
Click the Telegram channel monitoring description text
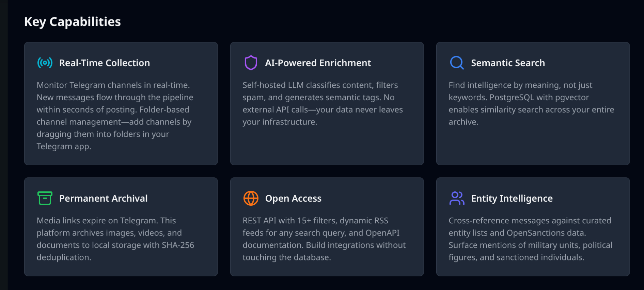click(x=115, y=116)
